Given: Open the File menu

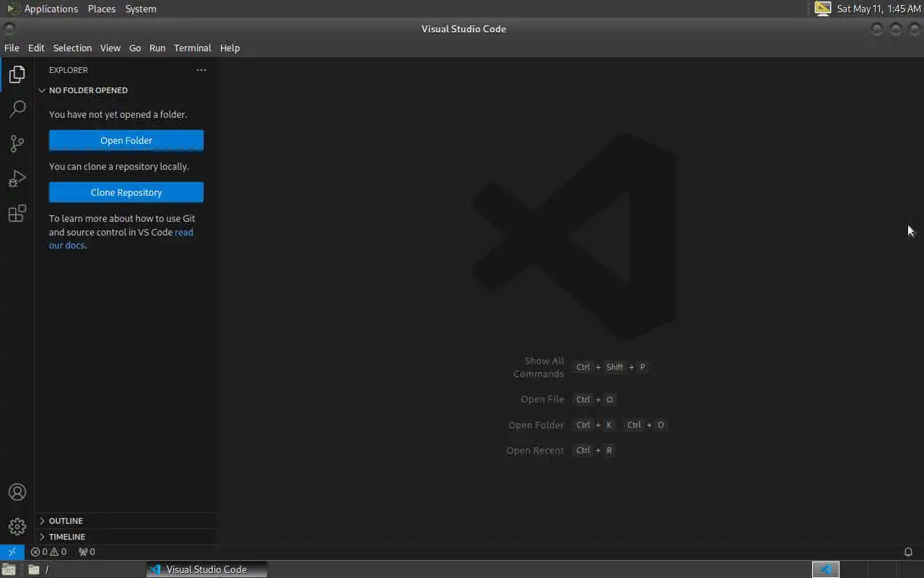Looking at the screenshot, I should coord(12,48).
